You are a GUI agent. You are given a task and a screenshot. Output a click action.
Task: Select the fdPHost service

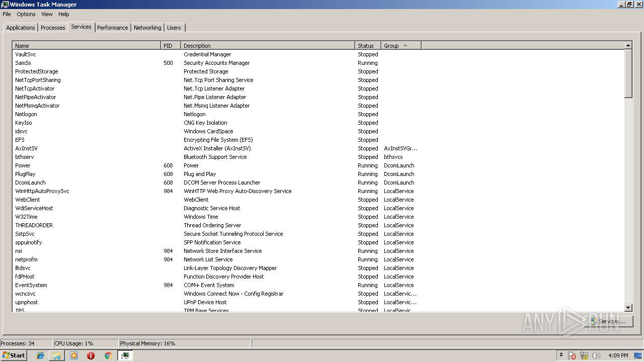click(25, 277)
